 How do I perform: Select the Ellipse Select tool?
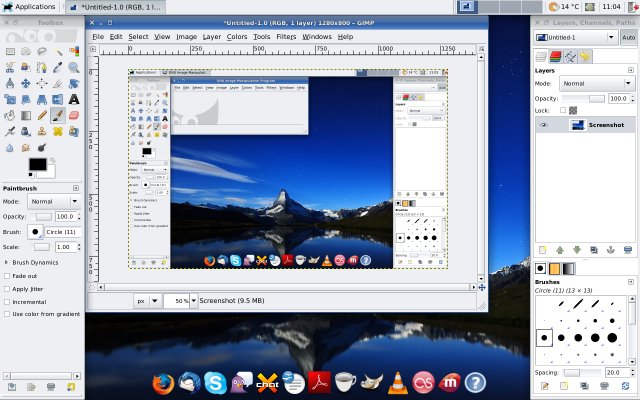[x=26, y=51]
